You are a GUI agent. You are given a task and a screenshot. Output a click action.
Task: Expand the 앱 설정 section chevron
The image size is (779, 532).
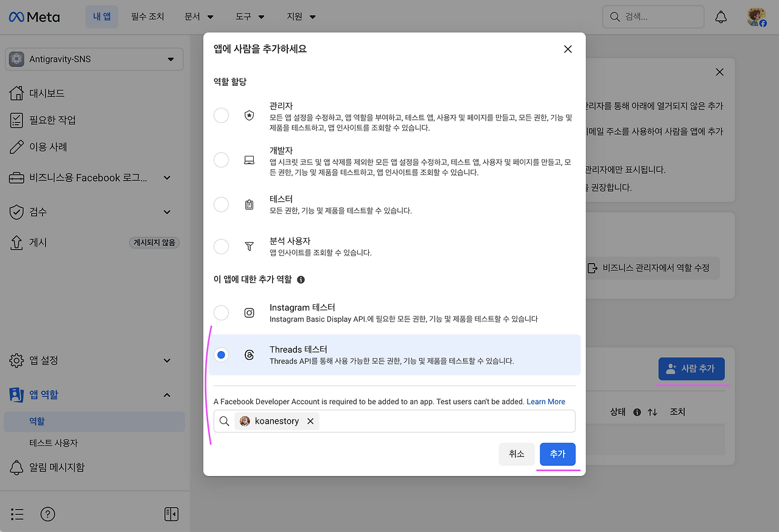(x=167, y=360)
